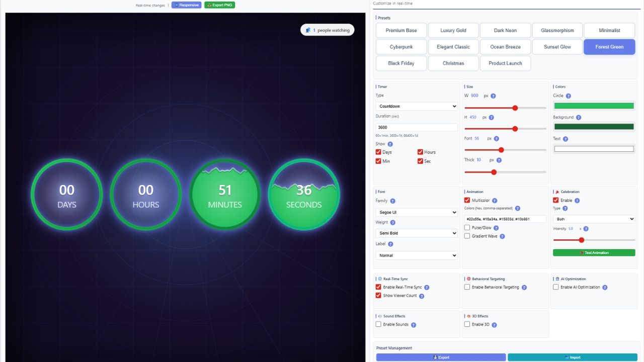Enable the Gradient Wave checkbox
This screenshot has height=362, width=644.
(x=467, y=236)
